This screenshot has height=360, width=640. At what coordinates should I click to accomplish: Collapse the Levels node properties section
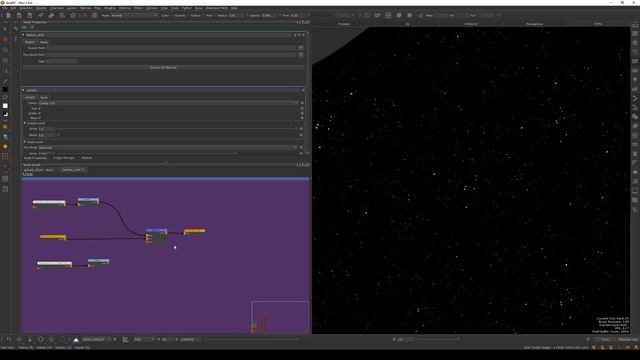coord(24,90)
